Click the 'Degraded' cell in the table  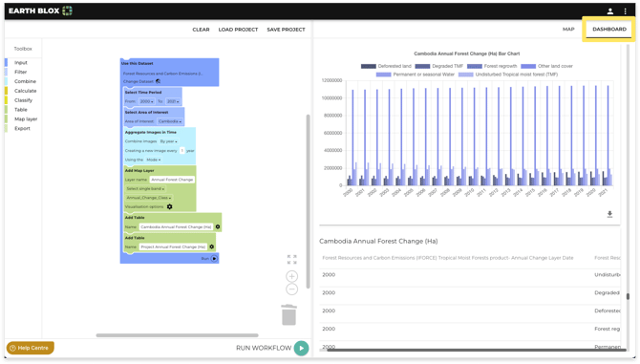(x=607, y=292)
